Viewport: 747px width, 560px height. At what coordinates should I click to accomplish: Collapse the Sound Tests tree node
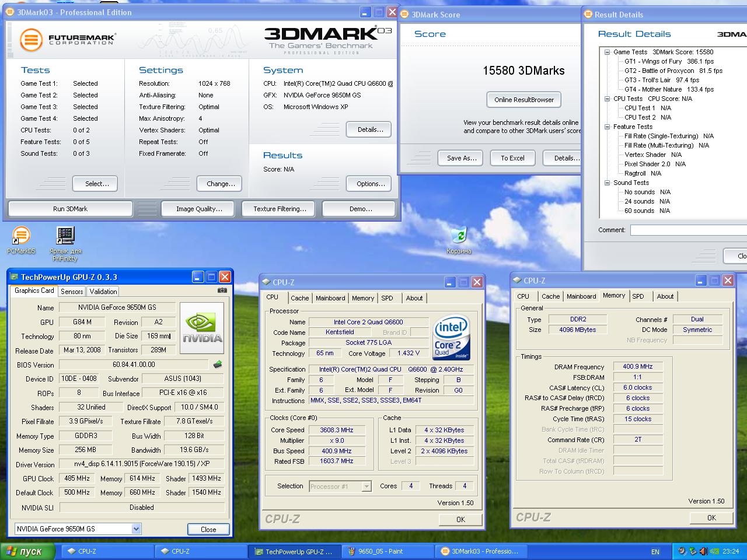tap(607, 183)
